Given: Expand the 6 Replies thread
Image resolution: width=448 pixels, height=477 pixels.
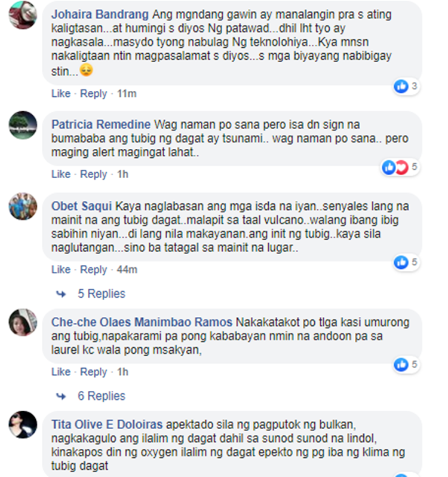Looking at the screenshot, I should (x=102, y=396).
